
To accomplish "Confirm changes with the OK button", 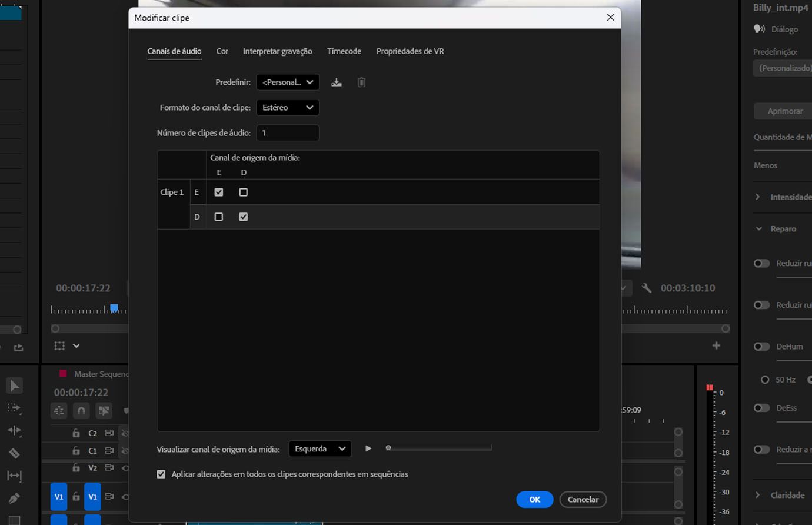I will (534, 499).
